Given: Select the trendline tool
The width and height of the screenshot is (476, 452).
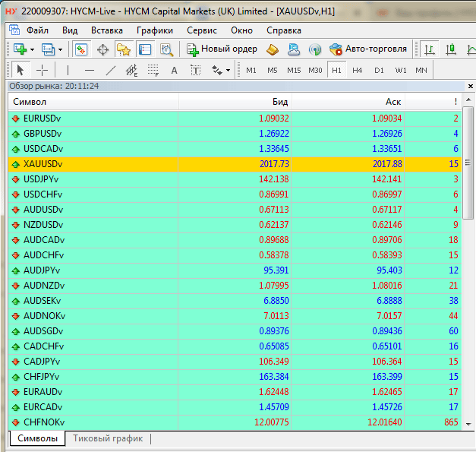Looking at the screenshot, I should click(x=111, y=70).
